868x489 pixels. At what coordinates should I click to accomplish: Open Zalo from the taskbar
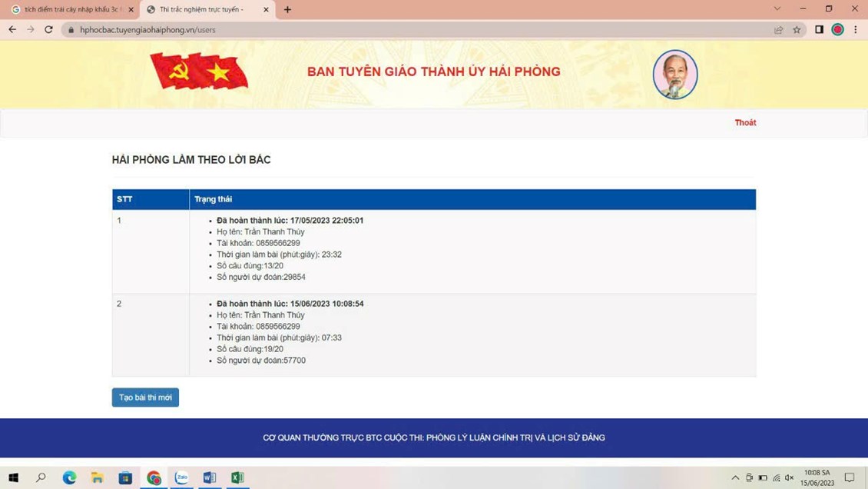tap(181, 477)
